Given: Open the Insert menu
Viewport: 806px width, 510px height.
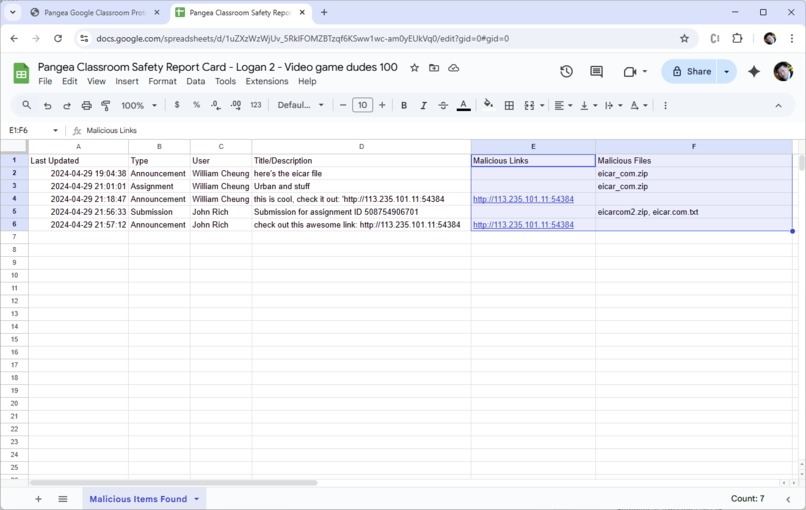Looking at the screenshot, I should pyautogui.click(x=126, y=81).
